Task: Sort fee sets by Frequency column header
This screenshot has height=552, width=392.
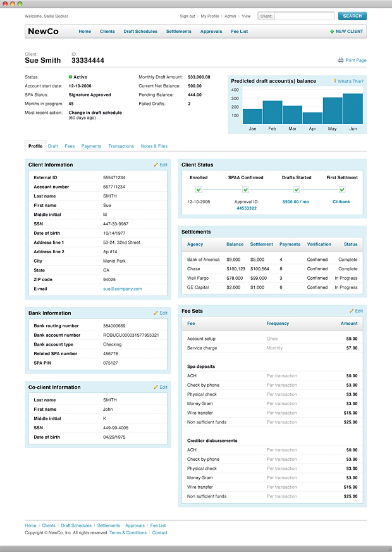Action: point(278,323)
